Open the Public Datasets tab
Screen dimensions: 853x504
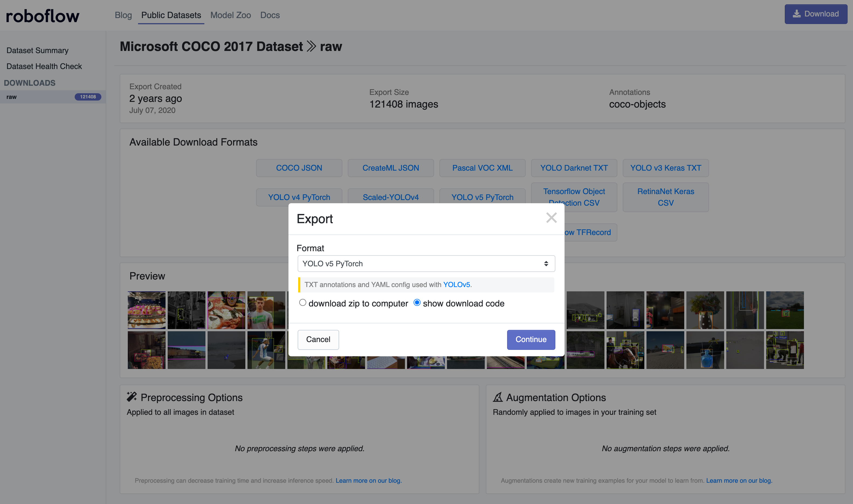point(171,15)
